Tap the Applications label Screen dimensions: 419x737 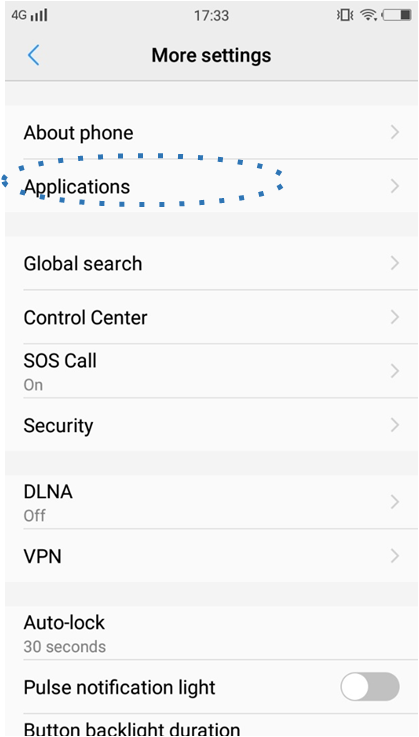pyautogui.click(x=77, y=187)
